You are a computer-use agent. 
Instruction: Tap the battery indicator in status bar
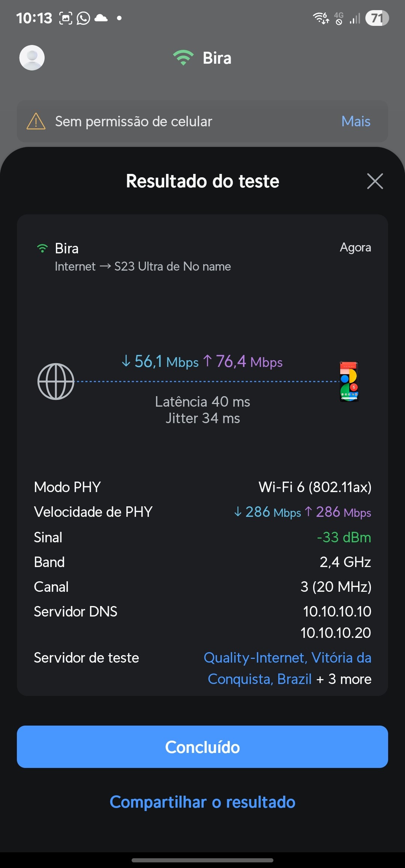(x=377, y=18)
